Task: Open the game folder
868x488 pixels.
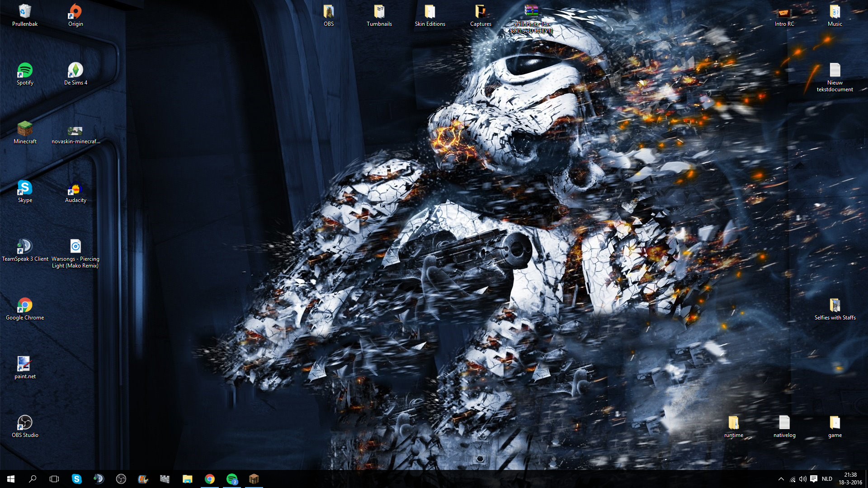Action: point(835,427)
